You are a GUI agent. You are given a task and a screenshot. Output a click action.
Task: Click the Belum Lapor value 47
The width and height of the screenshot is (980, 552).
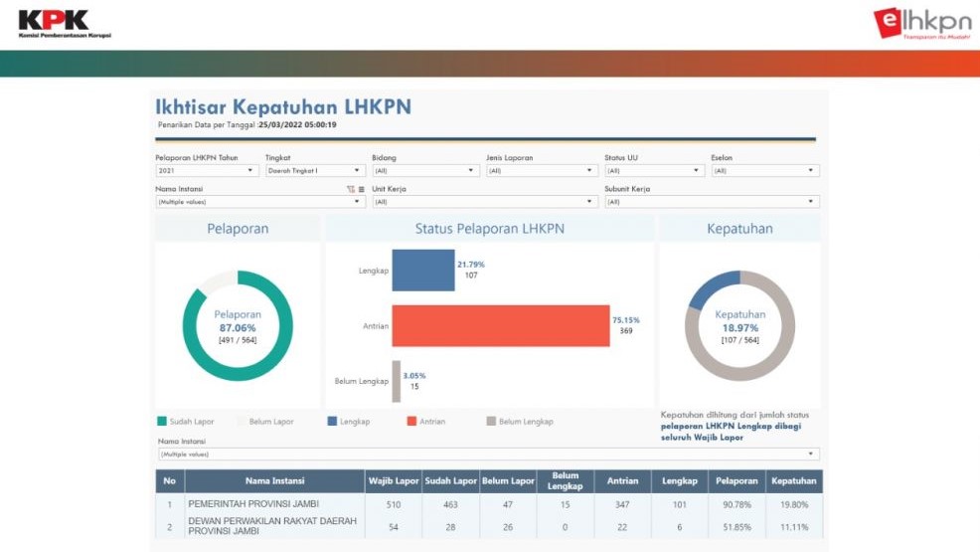coord(508,504)
